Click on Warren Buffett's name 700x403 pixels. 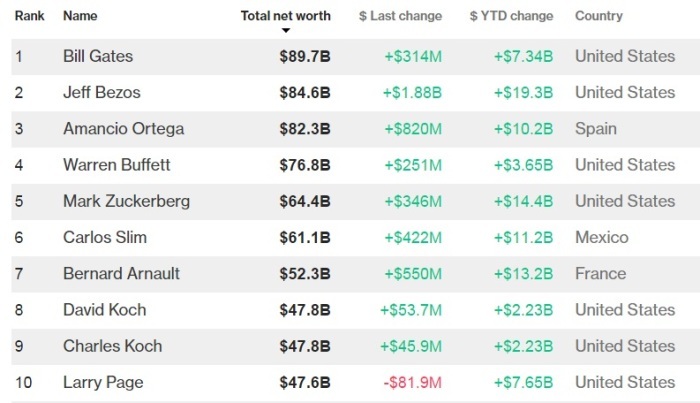pos(116,165)
